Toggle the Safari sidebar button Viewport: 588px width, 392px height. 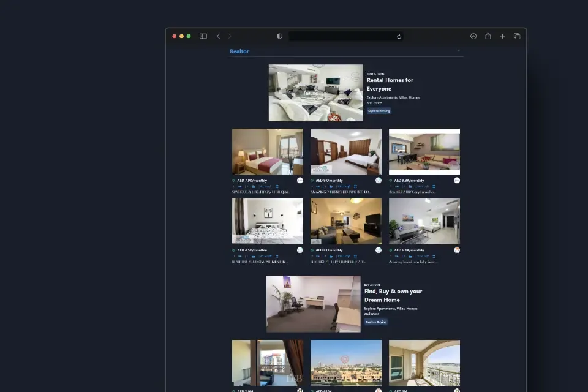203,36
